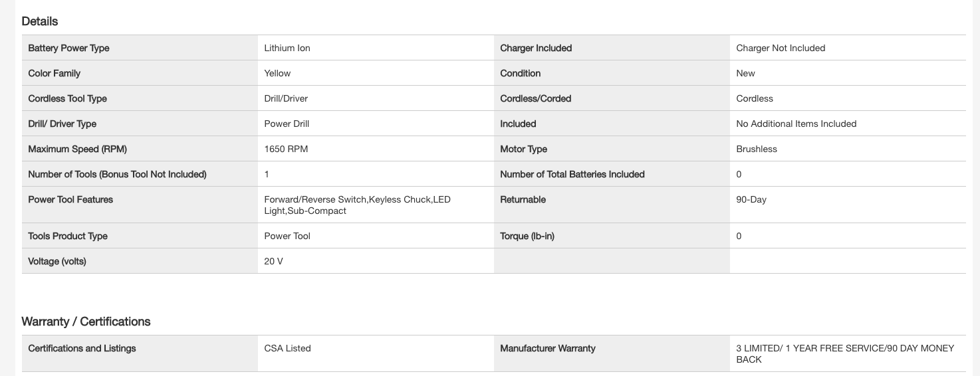Click the Voltage (volts) label
This screenshot has width=980, height=376.
click(57, 261)
